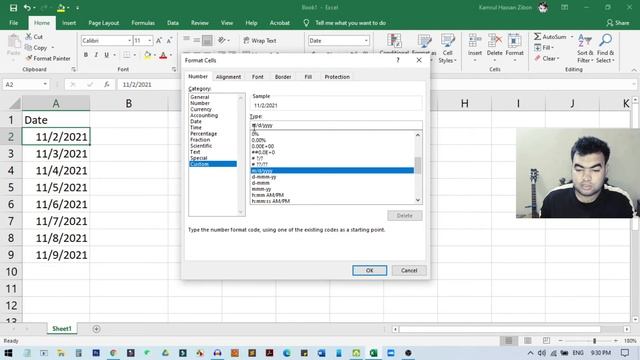This screenshot has width=640, height=360.
Task: Open the Border tab in Format Cells
Action: (x=283, y=77)
